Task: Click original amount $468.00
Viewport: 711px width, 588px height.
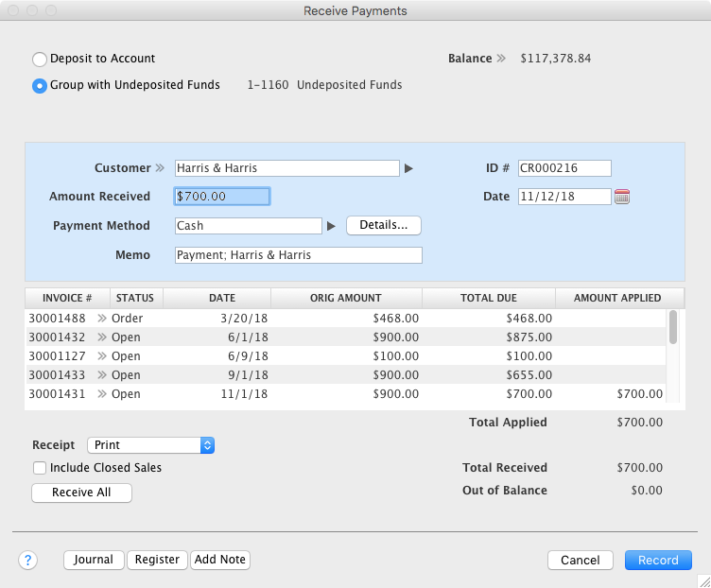Action: click(395, 319)
